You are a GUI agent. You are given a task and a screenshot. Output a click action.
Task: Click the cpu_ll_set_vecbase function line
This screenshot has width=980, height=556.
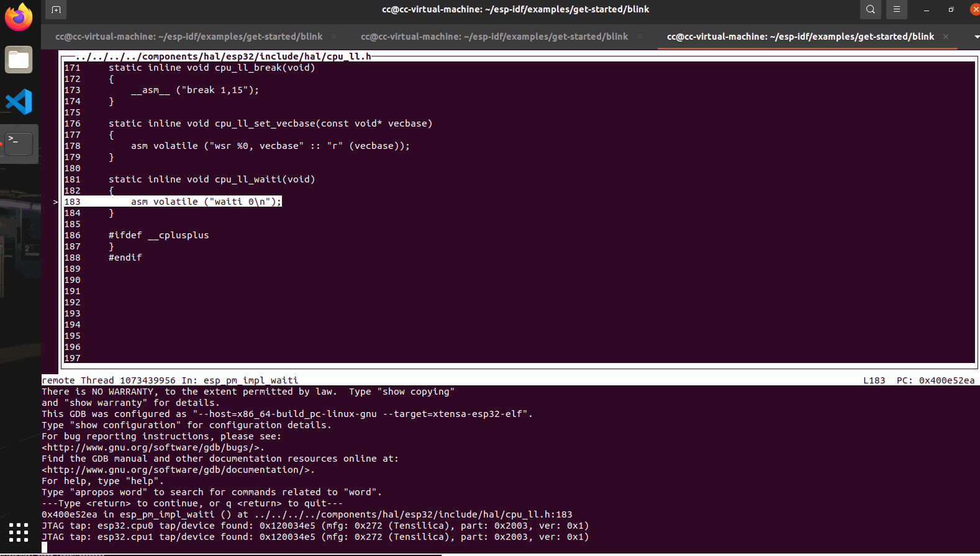coord(270,123)
